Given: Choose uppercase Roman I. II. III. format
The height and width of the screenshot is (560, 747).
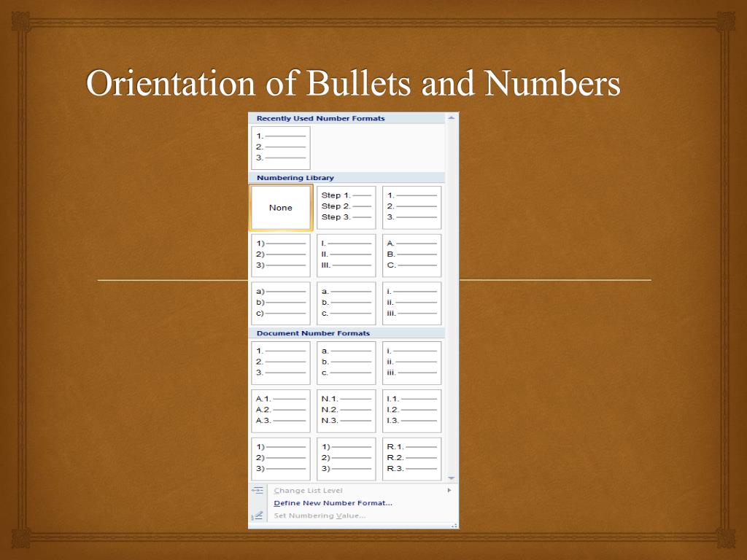Looking at the screenshot, I should pos(347,255).
